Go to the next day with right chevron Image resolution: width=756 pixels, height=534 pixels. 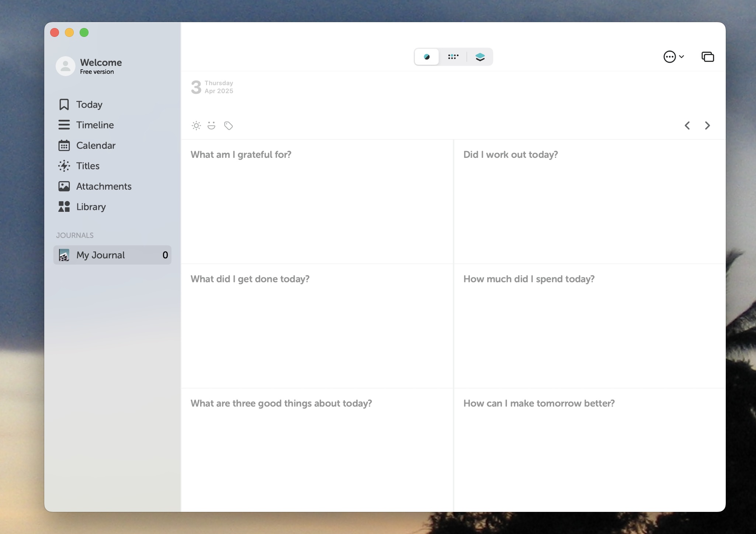point(707,126)
